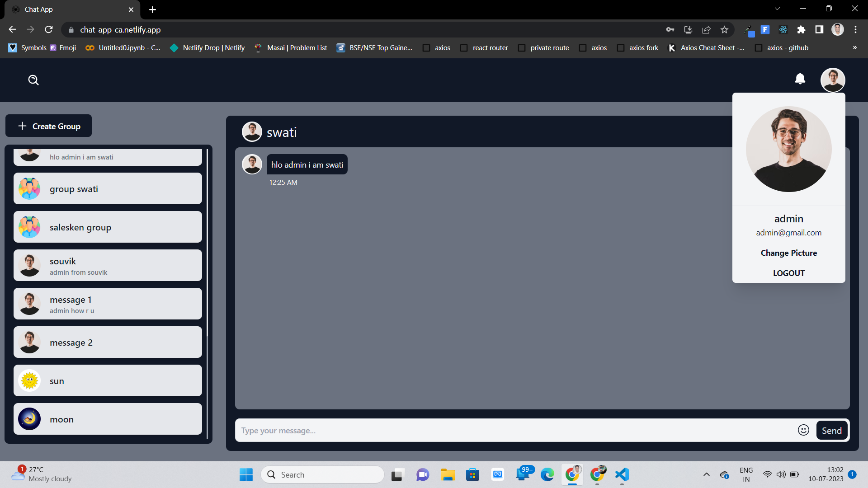Click the emoji smiley icon in message box
The width and height of the screenshot is (868, 488).
coord(804,430)
